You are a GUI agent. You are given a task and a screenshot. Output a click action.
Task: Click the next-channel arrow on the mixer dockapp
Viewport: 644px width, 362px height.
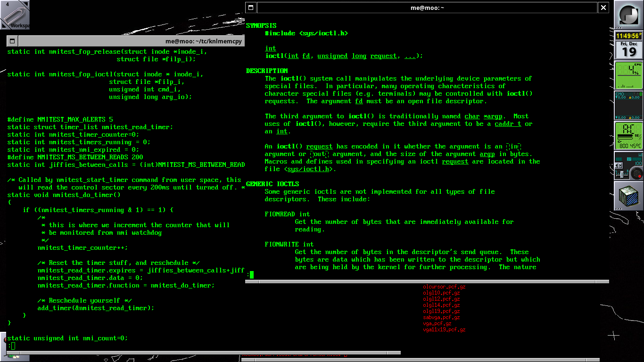click(620, 165)
